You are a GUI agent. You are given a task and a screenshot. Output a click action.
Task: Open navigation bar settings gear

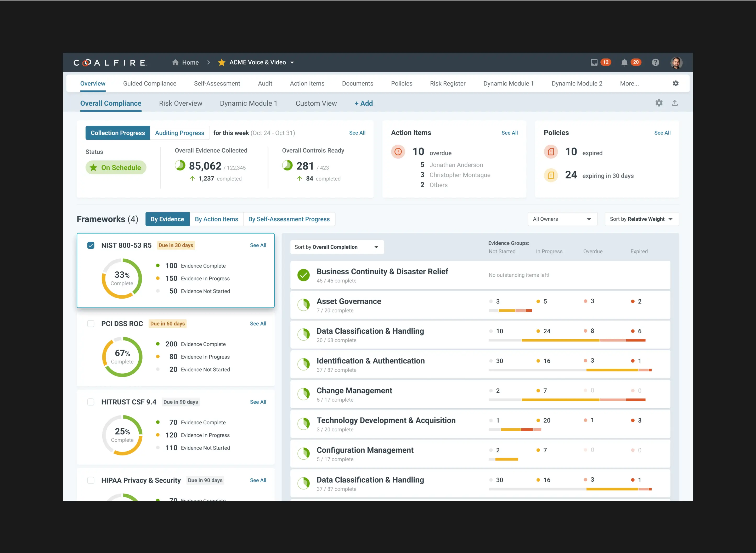675,83
